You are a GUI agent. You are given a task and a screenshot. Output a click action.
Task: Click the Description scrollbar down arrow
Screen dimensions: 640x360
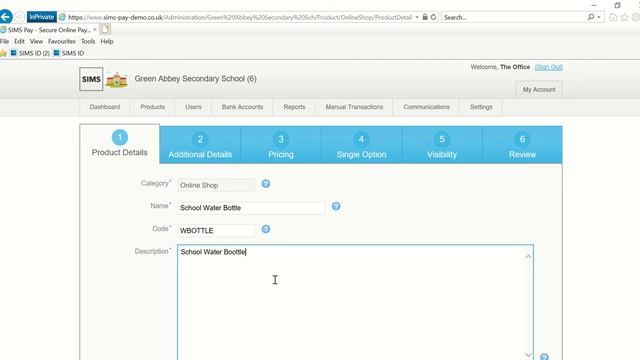528,355
